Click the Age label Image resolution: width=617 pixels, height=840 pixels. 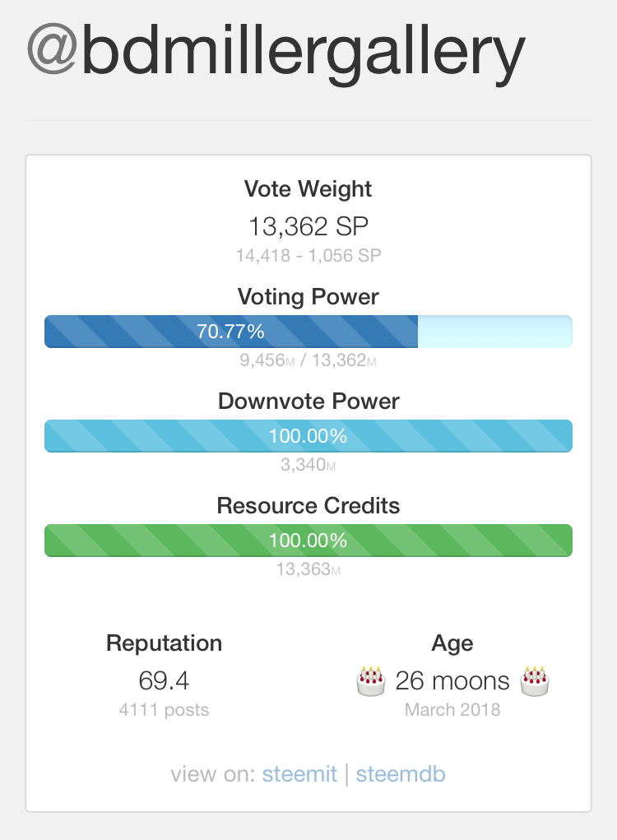pos(452,643)
